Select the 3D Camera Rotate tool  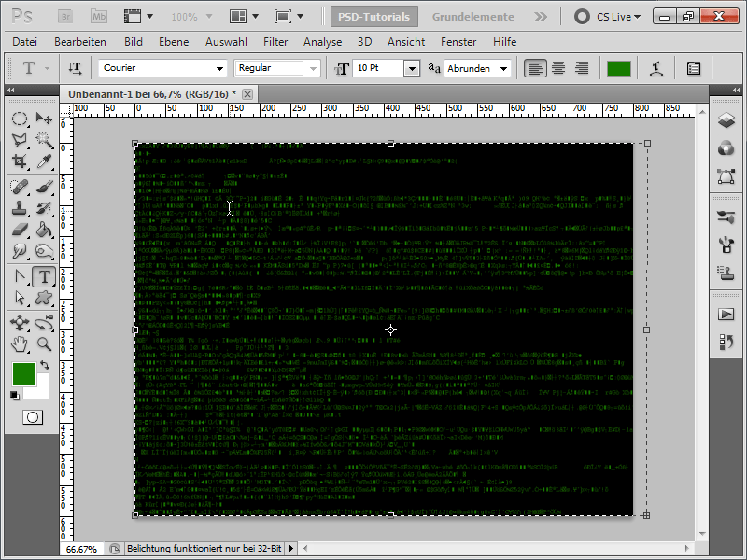(x=44, y=323)
